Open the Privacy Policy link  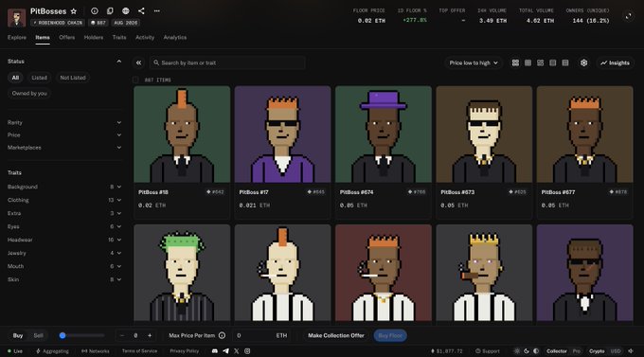pos(185,351)
